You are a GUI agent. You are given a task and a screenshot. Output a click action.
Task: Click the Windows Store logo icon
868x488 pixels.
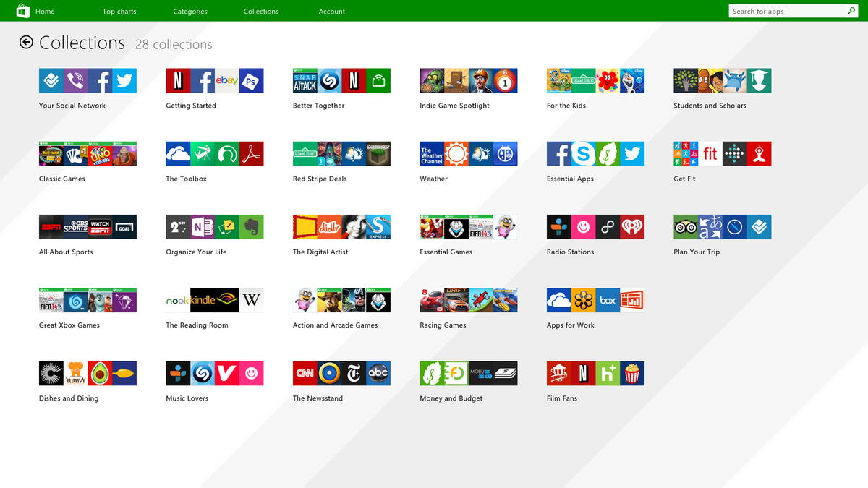22,11
